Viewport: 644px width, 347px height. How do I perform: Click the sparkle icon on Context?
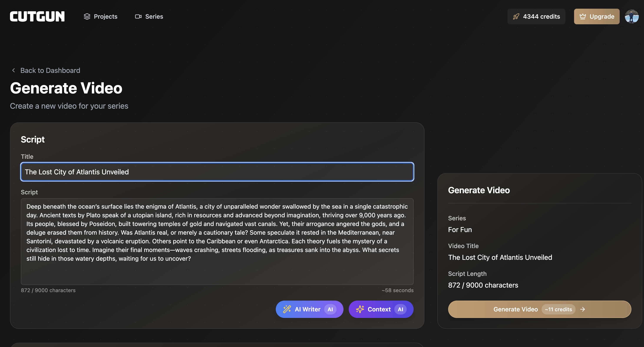(360, 309)
